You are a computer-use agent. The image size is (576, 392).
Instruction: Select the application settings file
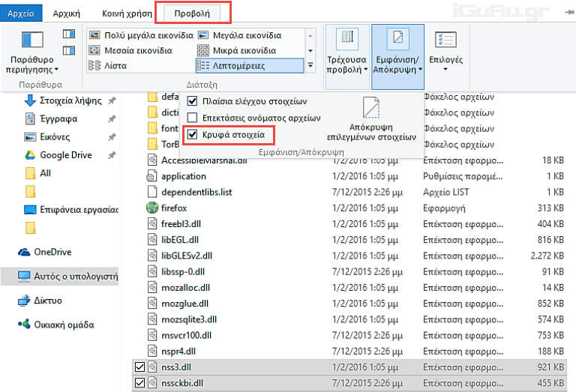(x=184, y=176)
